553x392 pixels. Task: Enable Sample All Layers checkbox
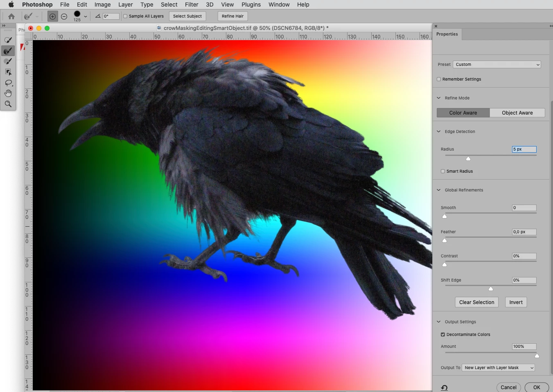(x=125, y=16)
